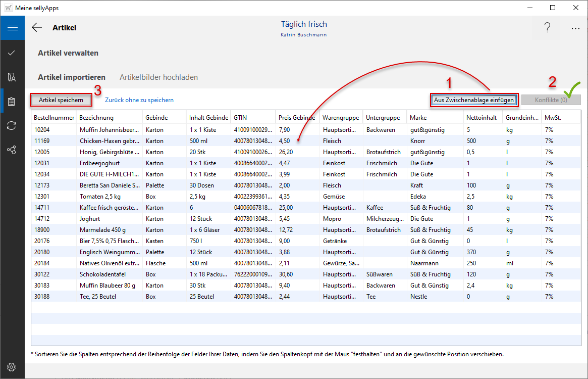Screen dimensions: 588x379
Task: Select the clipboard icon in the sidebar
Action: (x=12, y=102)
